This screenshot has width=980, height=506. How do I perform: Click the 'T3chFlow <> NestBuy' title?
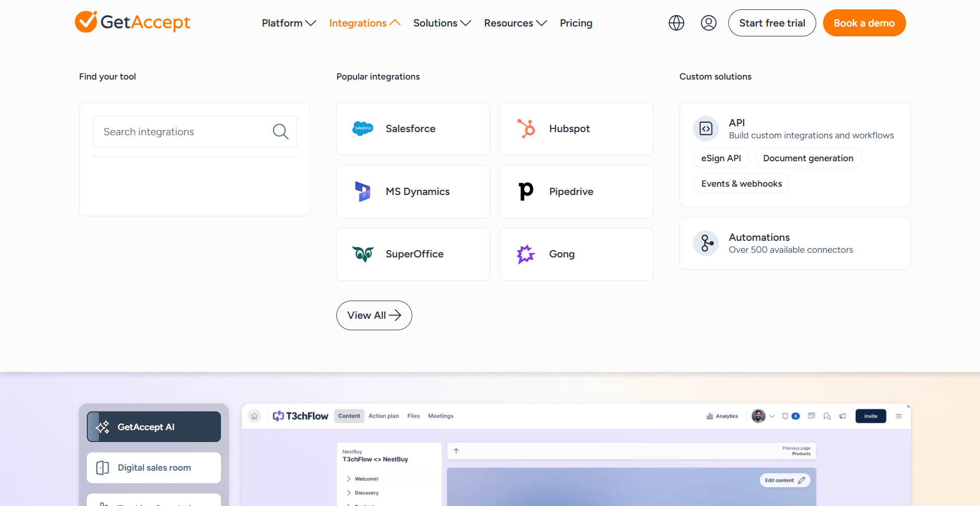coord(375,459)
